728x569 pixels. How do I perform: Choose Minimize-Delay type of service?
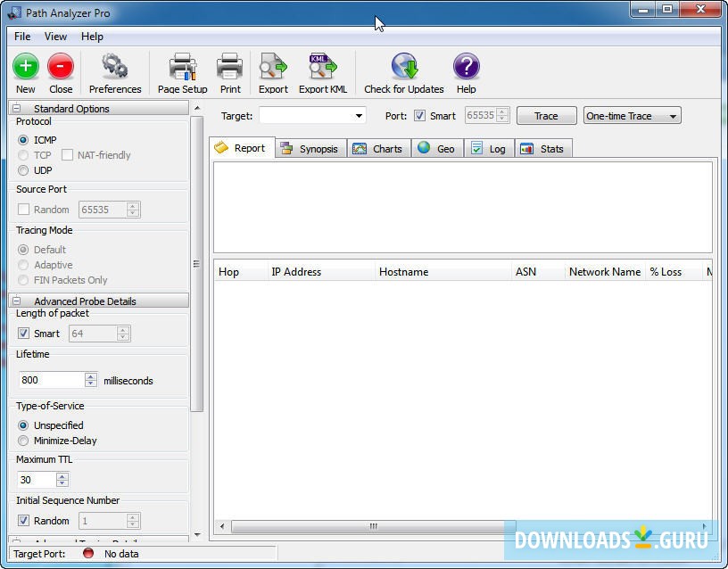22,441
